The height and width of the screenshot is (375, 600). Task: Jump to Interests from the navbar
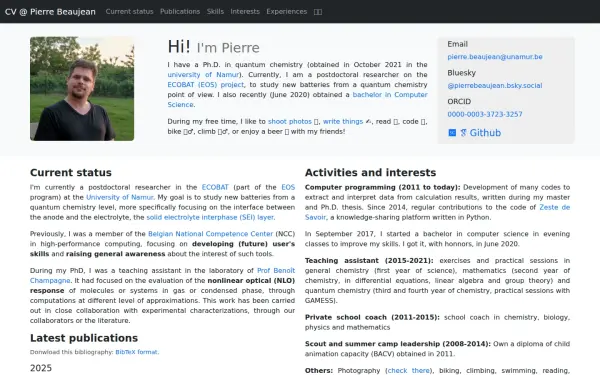pyautogui.click(x=245, y=11)
